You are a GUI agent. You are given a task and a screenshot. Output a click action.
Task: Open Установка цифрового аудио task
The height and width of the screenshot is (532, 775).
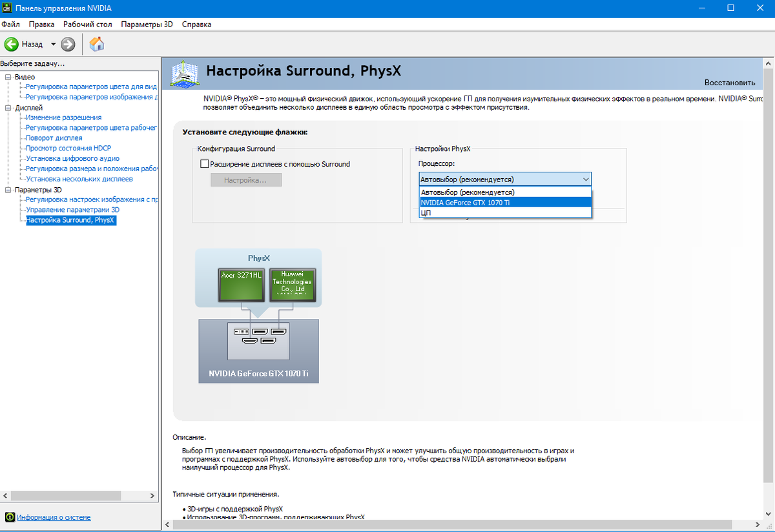point(72,159)
